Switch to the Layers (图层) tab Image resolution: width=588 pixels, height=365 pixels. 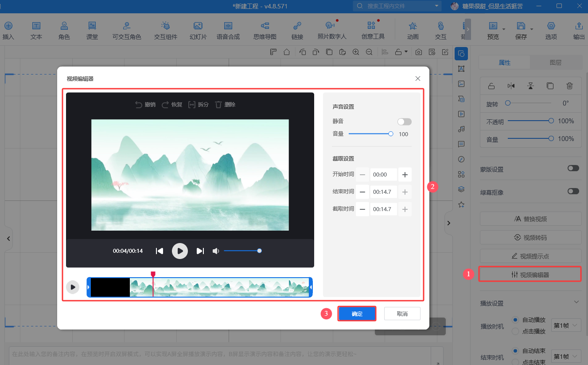coord(555,63)
